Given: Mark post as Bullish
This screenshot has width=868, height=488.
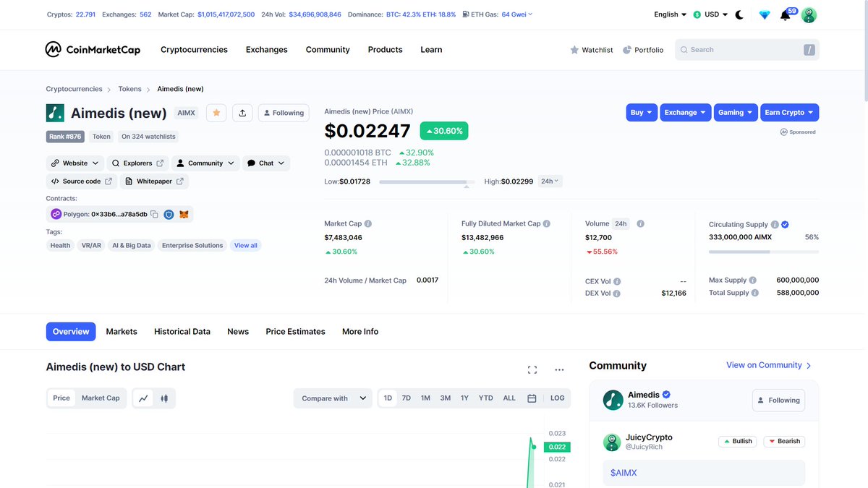Looking at the screenshot, I should 737,441.
